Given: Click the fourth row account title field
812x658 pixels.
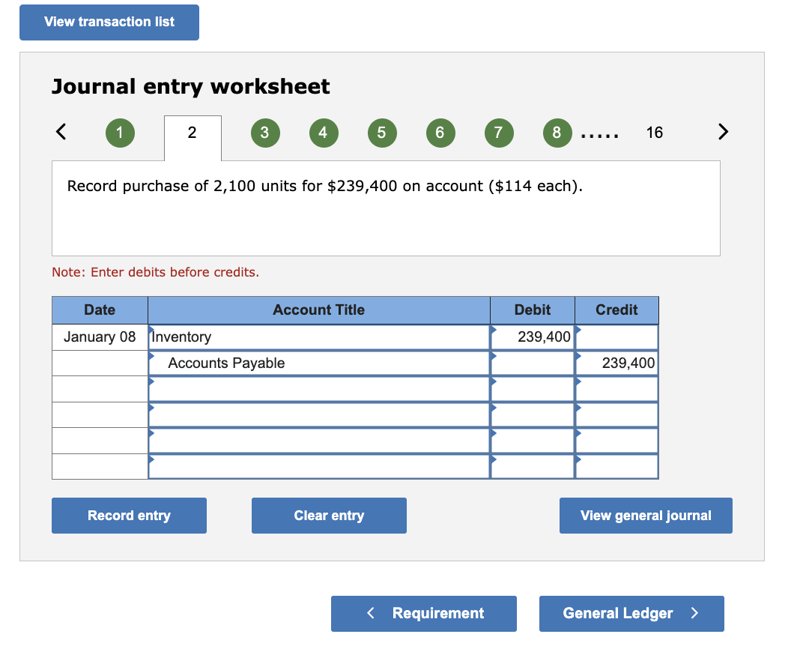Looking at the screenshot, I should (319, 415).
